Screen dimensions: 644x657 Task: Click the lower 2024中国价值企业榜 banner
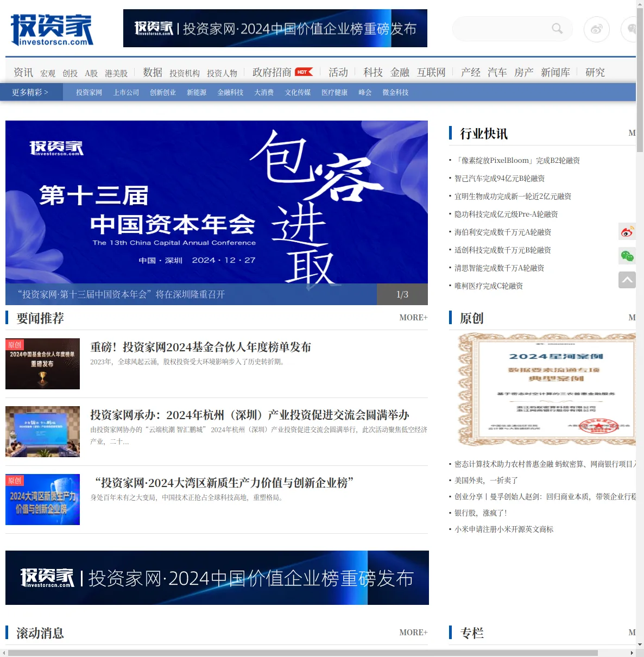coord(217,578)
